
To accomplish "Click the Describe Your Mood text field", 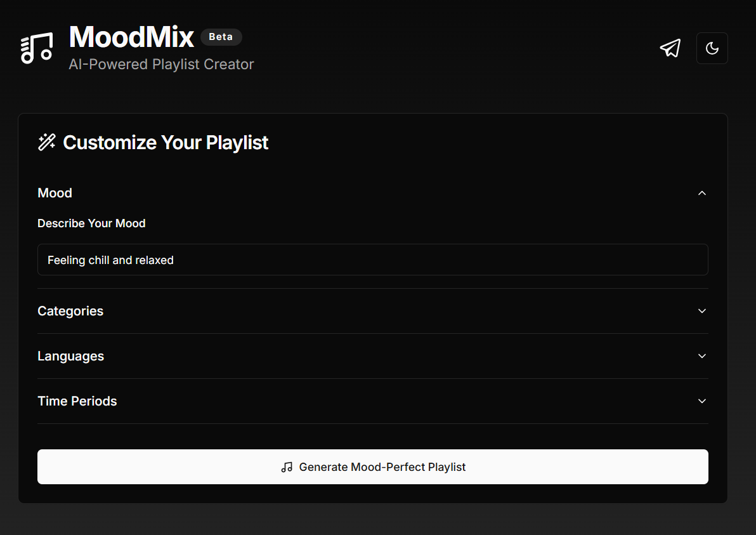I will [373, 260].
